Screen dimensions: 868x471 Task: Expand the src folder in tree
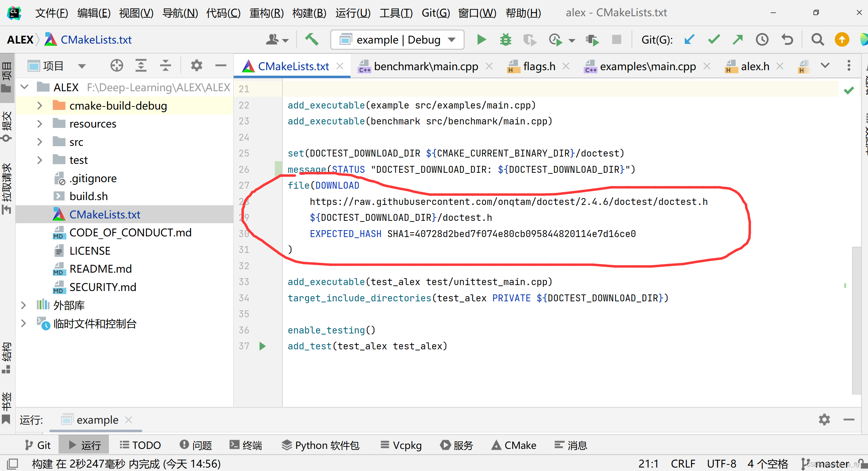click(39, 142)
